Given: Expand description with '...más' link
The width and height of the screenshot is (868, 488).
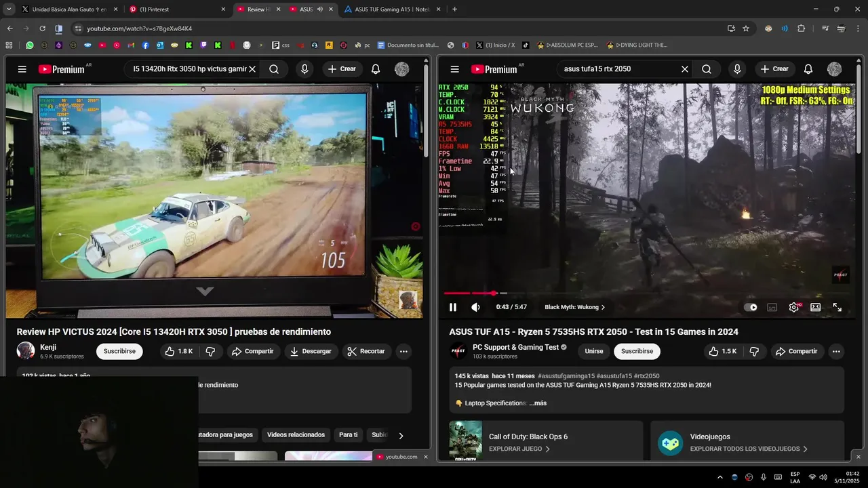Looking at the screenshot, I should 538,403.
